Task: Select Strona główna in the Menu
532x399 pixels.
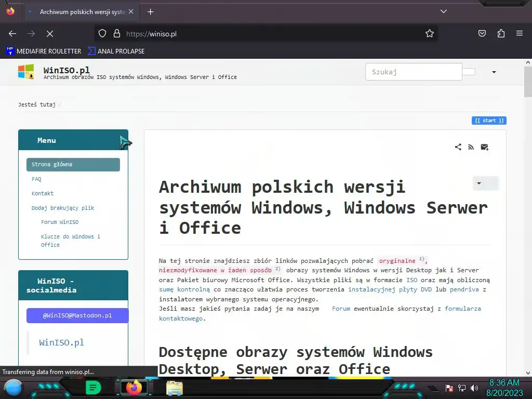Action: pos(73,165)
